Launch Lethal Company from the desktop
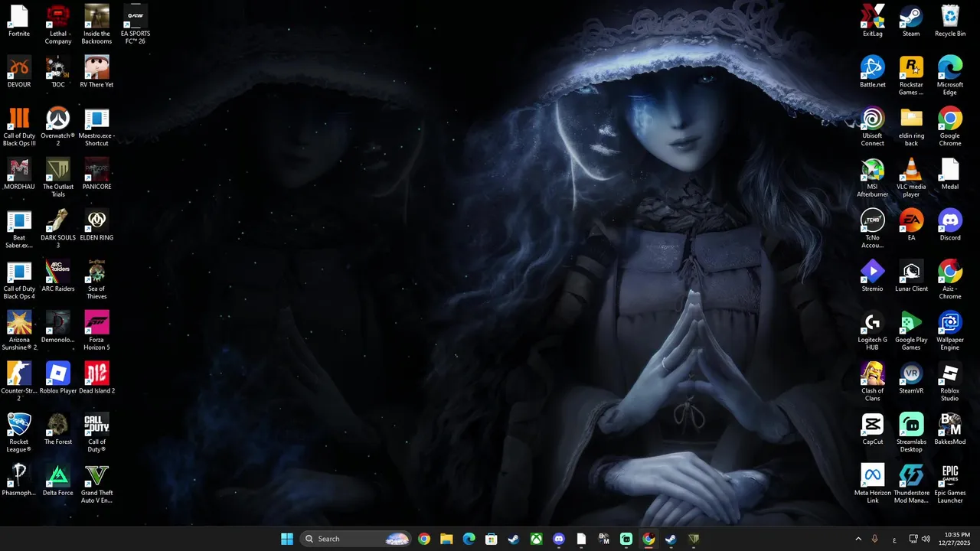 pos(58,24)
